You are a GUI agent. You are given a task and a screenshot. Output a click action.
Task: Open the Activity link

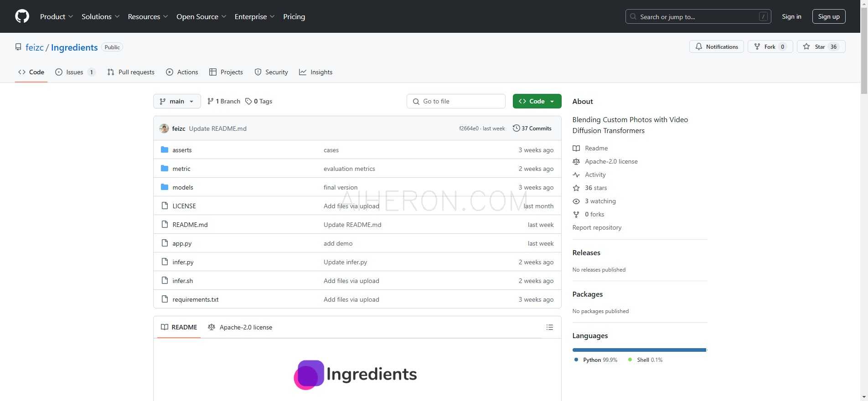(595, 175)
